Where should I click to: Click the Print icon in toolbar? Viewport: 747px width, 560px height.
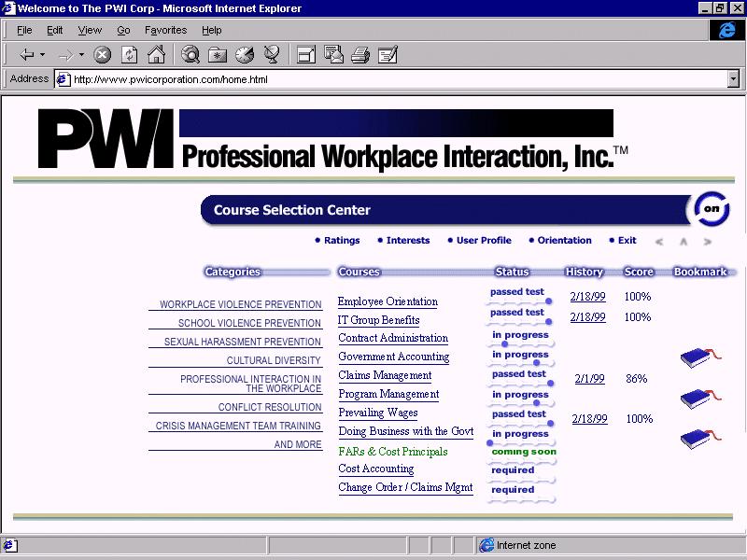coord(360,55)
